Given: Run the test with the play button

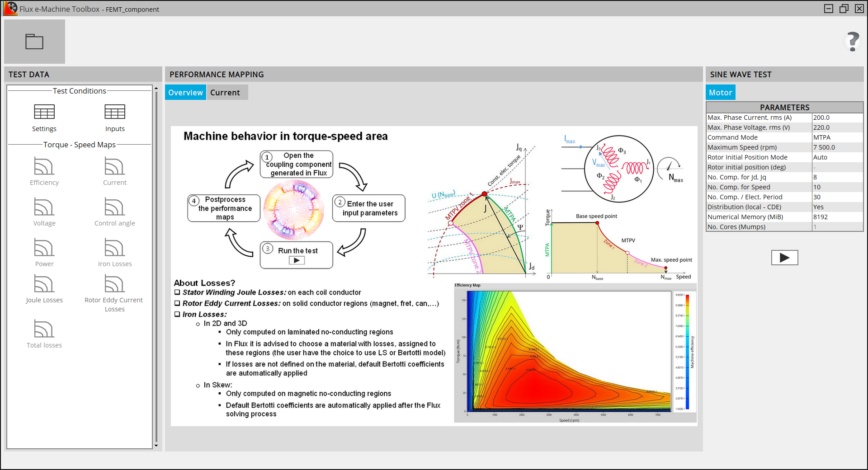Looking at the screenshot, I should [784, 258].
